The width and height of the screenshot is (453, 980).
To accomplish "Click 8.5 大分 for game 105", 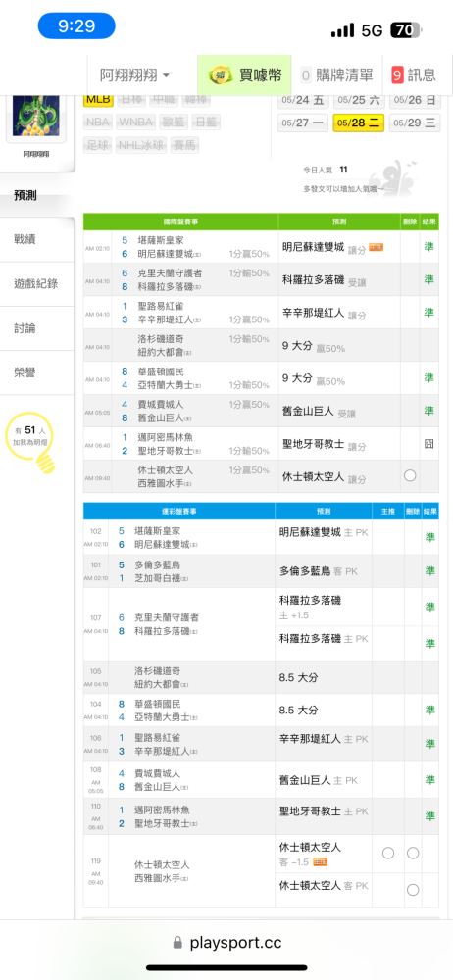I will [298, 677].
